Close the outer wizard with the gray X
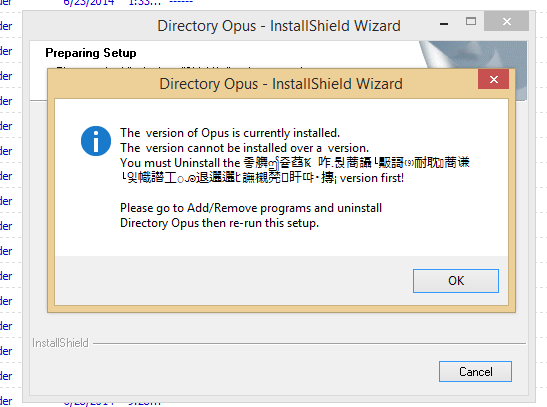This screenshot has width=547, height=407. (507, 22)
